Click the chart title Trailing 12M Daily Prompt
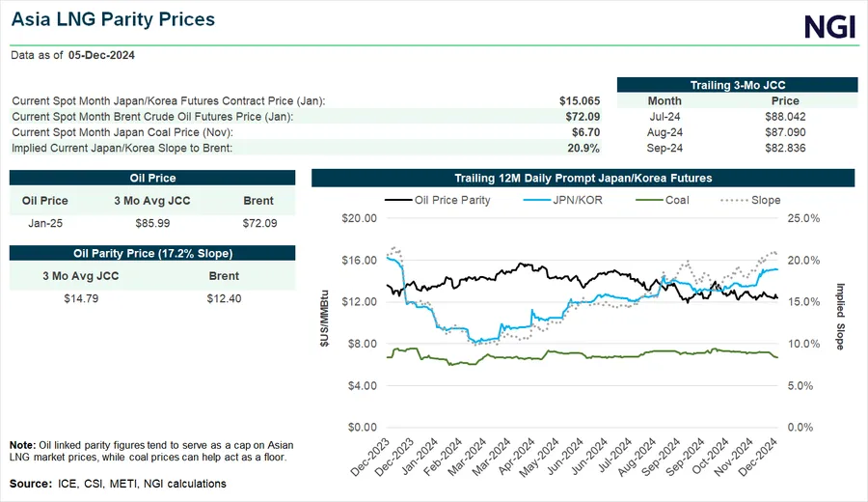 coord(583,179)
